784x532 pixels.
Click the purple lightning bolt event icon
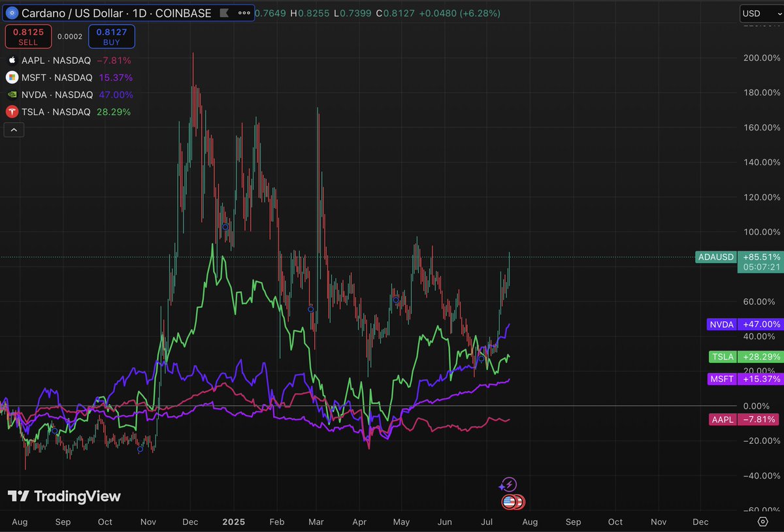point(510,484)
